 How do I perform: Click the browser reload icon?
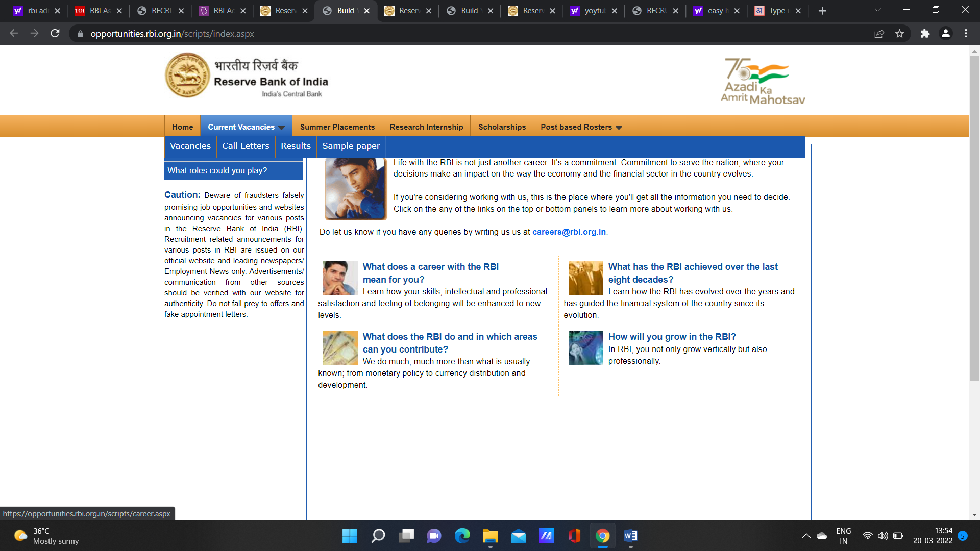55,34
